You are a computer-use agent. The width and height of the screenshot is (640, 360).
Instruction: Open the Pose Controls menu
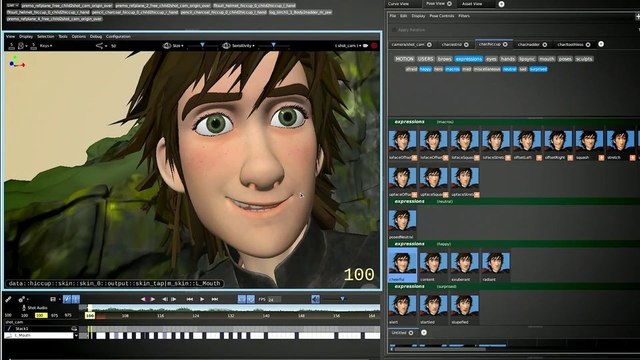click(x=442, y=16)
